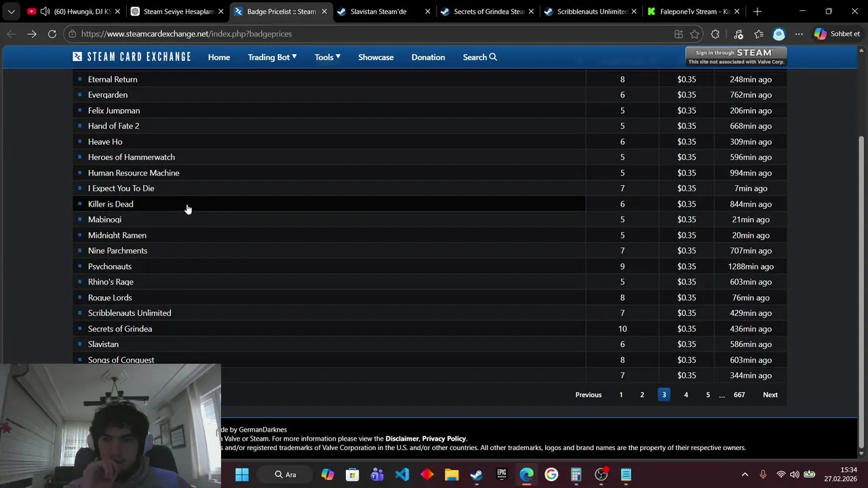
Task: Open Microsoft Store from the taskbar
Action: point(352,474)
